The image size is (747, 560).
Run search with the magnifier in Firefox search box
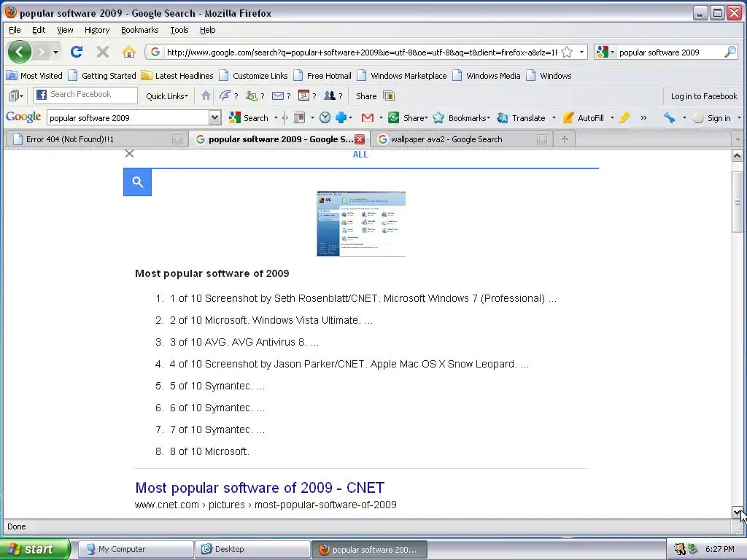click(729, 52)
